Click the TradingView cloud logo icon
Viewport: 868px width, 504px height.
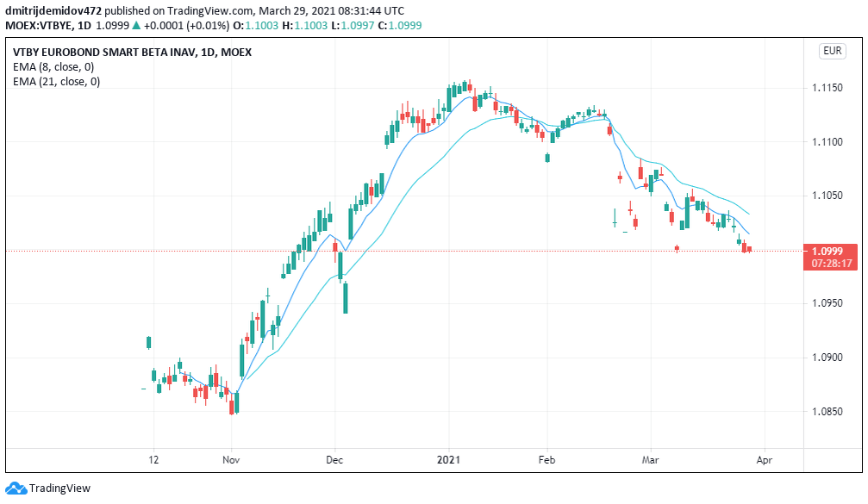point(16,488)
